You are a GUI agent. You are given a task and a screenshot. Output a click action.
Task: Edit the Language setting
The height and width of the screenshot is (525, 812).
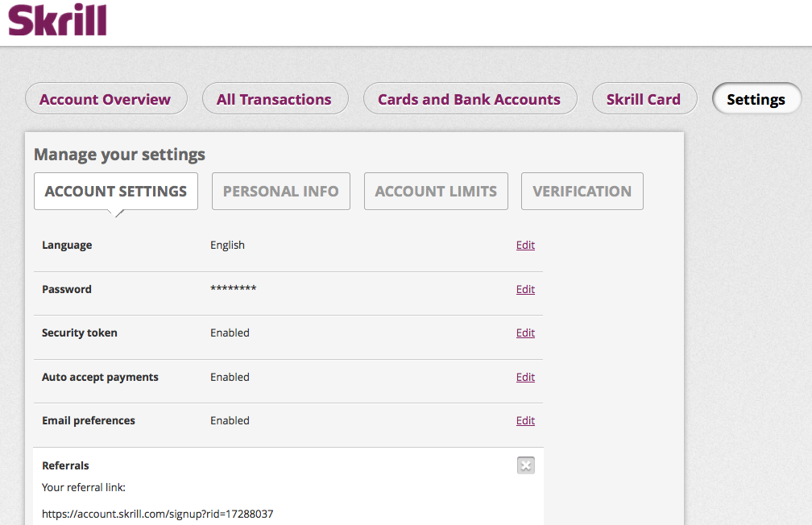point(525,245)
